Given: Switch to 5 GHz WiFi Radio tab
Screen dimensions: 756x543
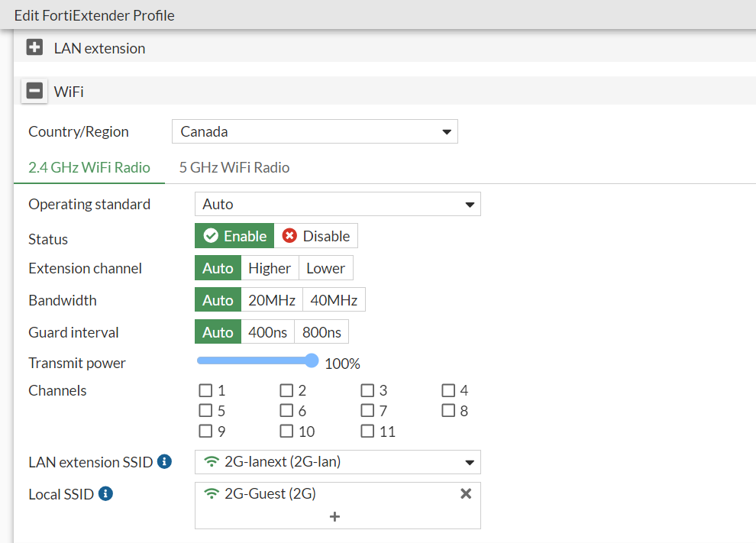Looking at the screenshot, I should pyautogui.click(x=234, y=167).
